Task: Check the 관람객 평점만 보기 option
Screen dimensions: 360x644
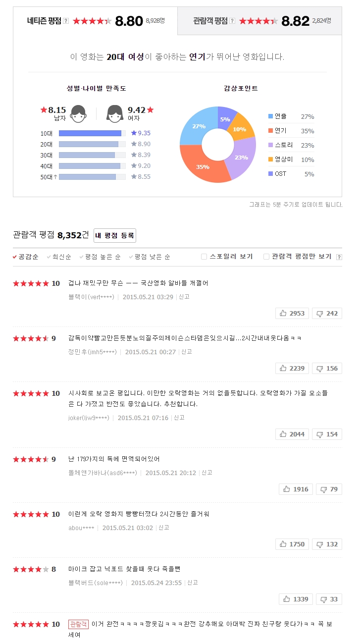Action: (266, 257)
